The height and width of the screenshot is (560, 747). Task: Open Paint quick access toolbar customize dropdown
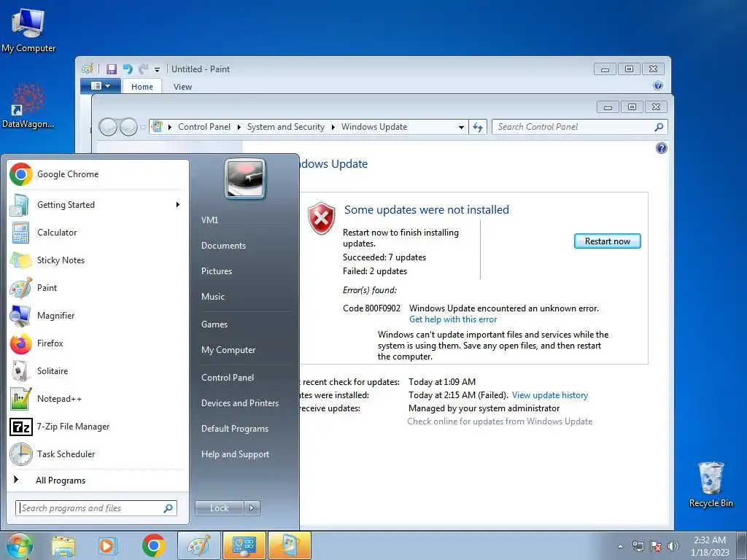coord(158,69)
